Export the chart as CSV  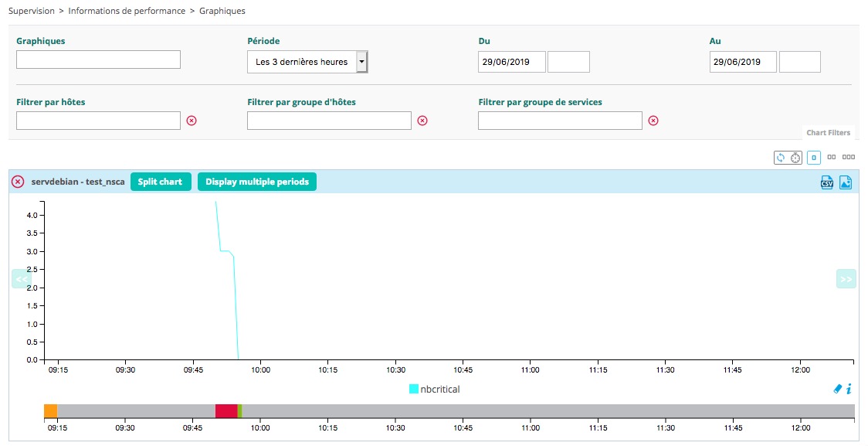coord(826,182)
